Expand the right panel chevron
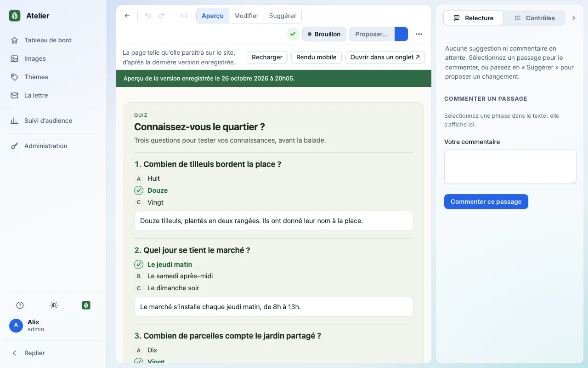 coord(573,18)
